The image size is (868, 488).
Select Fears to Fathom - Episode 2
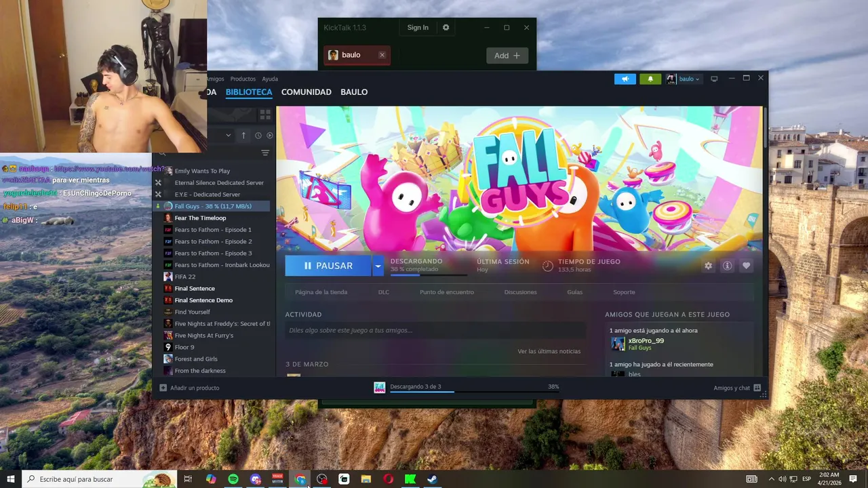pos(212,241)
